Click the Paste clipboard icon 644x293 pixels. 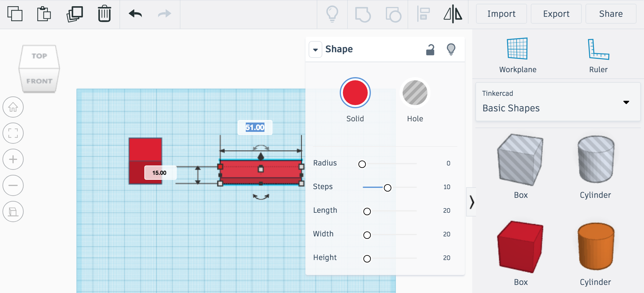tap(44, 14)
